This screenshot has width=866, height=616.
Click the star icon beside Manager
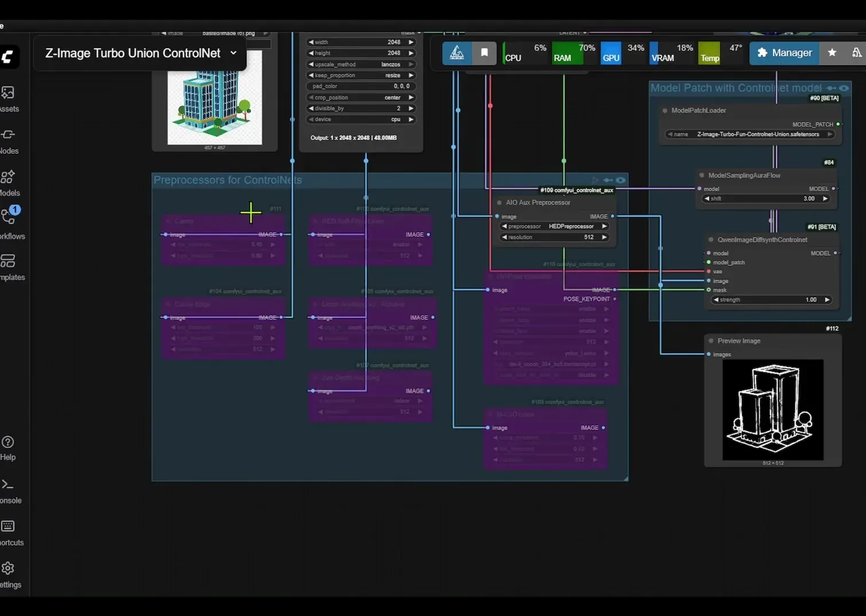tap(832, 53)
